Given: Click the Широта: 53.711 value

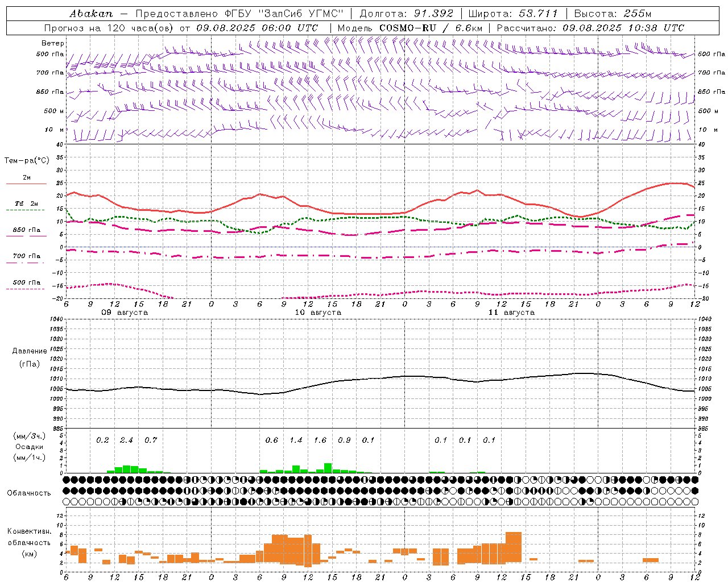Looking at the screenshot, I should 513,13.
